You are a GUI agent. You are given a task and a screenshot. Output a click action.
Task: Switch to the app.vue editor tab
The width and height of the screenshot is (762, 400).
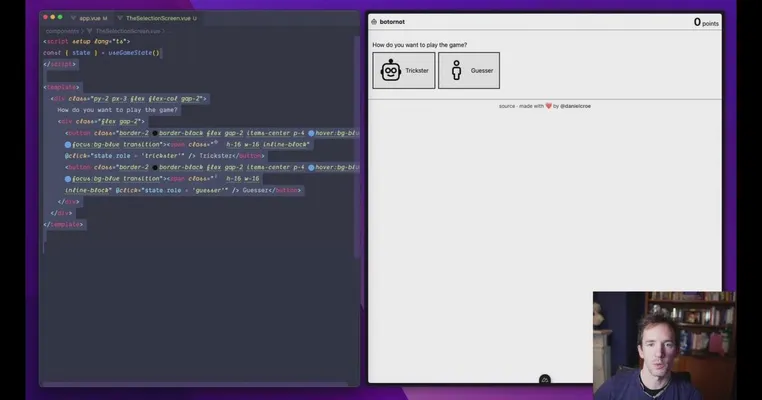pos(89,18)
